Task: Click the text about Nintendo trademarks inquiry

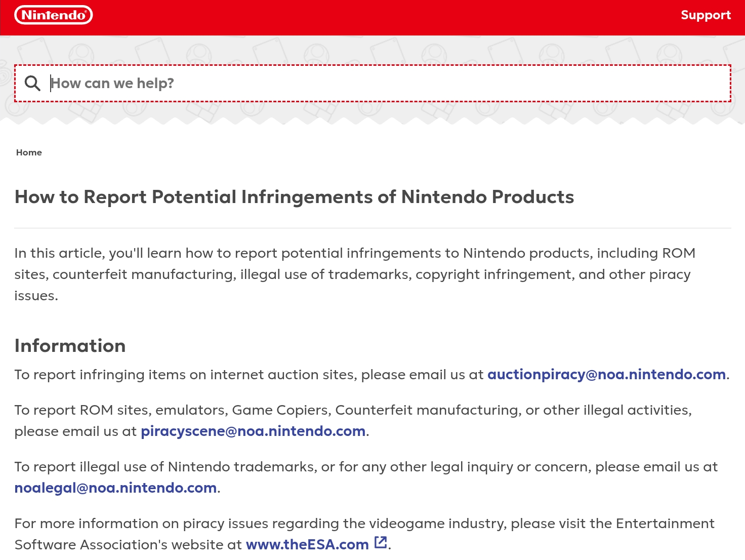Action: (x=366, y=477)
